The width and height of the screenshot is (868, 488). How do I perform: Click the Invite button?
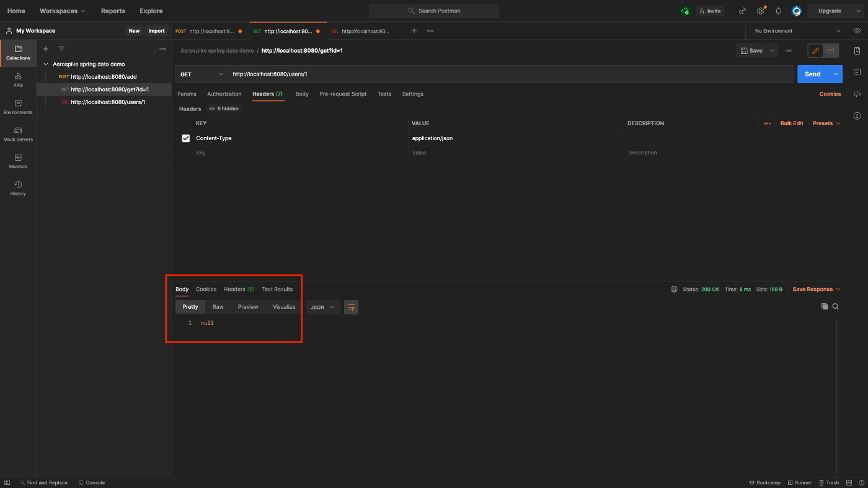tap(710, 11)
